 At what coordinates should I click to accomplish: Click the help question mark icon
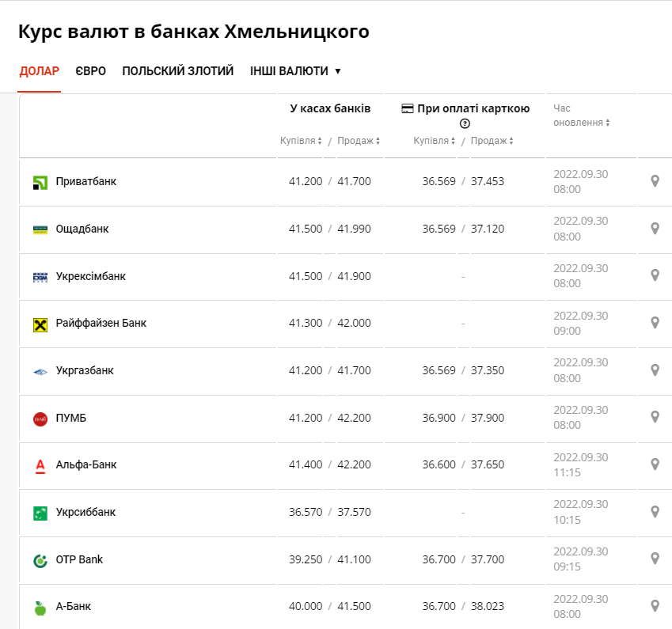click(465, 123)
